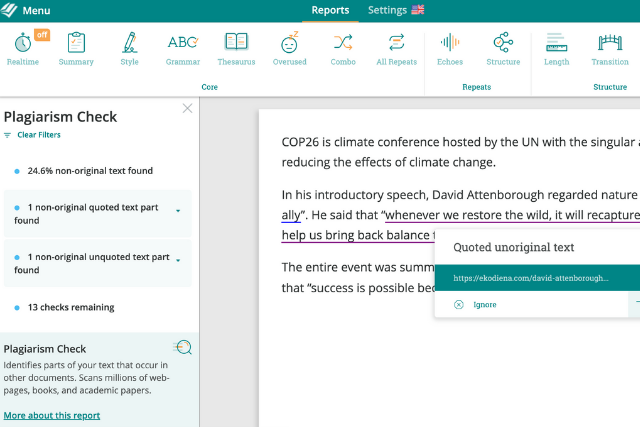Select '13 checks remaining' entry

coord(71,307)
